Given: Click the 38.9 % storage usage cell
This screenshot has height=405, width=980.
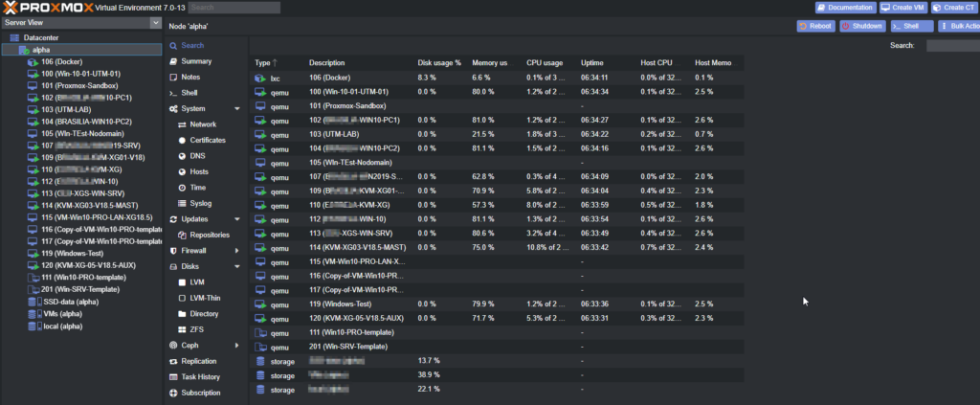Looking at the screenshot, I should (429, 375).
